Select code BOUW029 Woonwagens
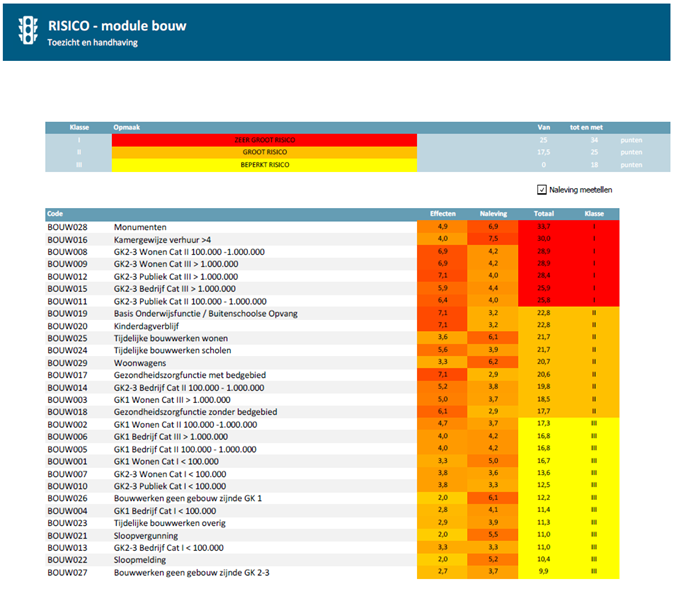Screen dimensions: 674x613 pyautogui.click(x=68, y=362)
